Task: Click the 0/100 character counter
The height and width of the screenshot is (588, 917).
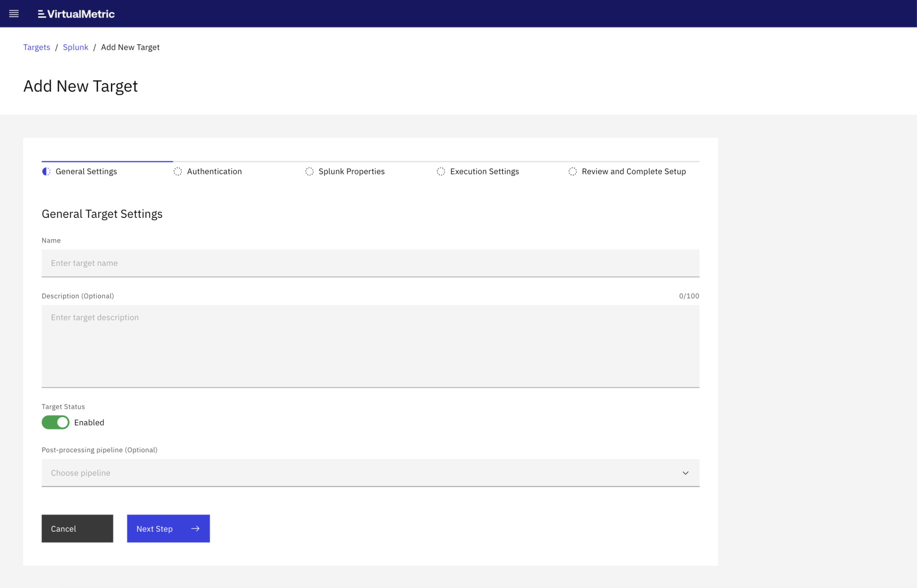Action: (x=689, y=296)
